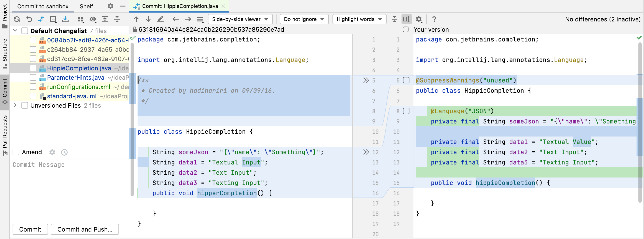Click the help question mark icon
Image resolution: width=644 pixels, height=239 pixels.
pos(434,19)
